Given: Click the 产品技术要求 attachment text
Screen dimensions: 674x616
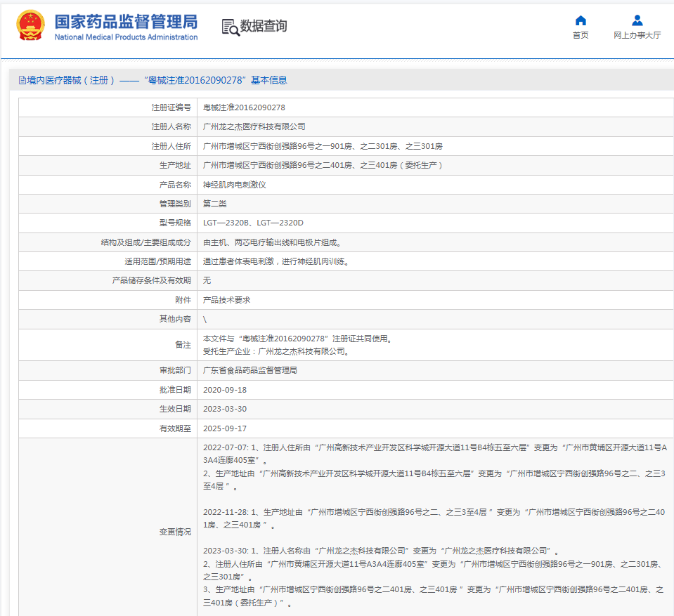Looking at the screenshot, I should coord(226,300).
